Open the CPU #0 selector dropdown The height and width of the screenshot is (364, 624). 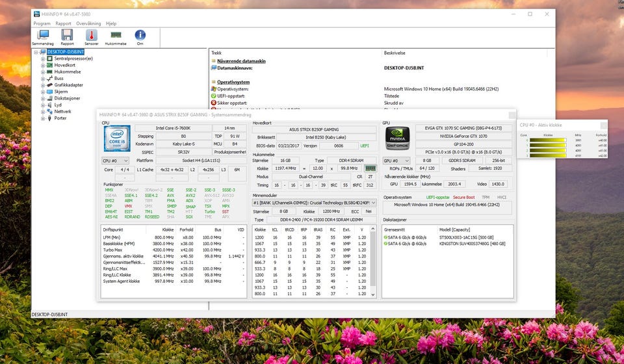tap(116, 161)
